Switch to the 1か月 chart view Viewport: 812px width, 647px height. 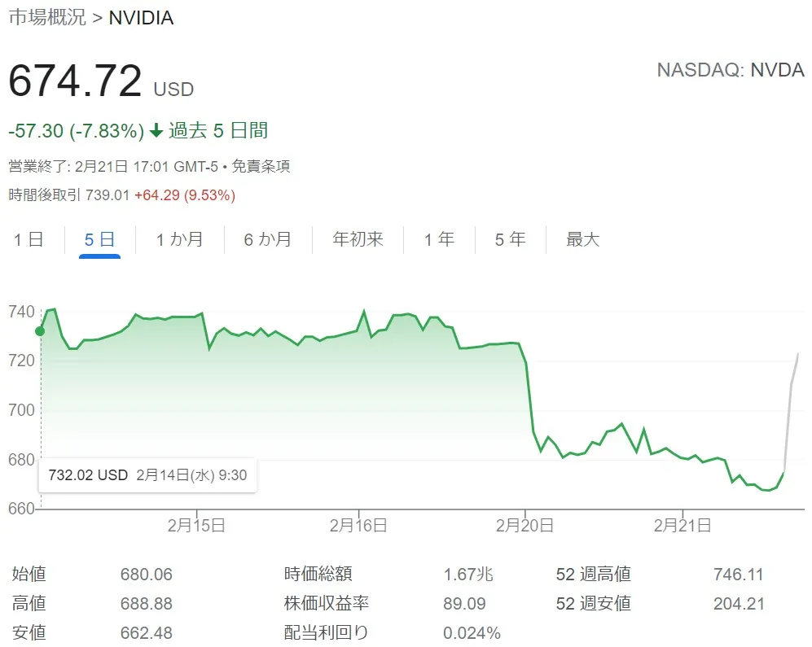pyautogui.click(x=178, y=239)
